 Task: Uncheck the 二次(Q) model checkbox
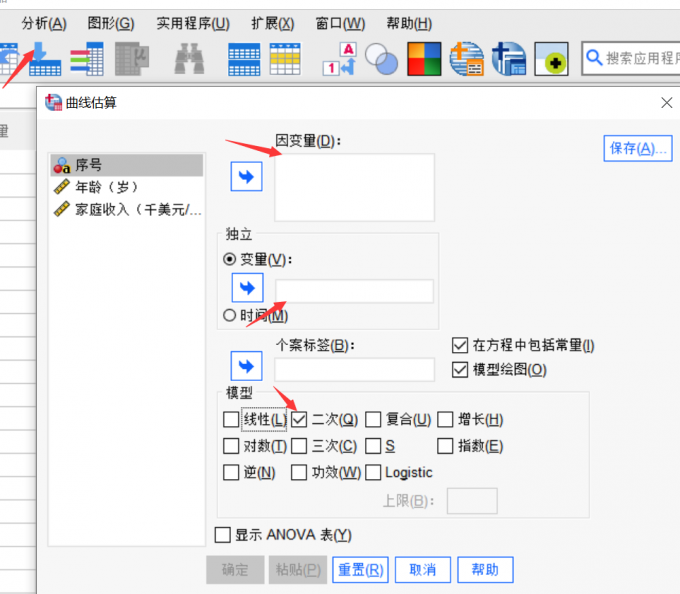click(x=299, y=419)
